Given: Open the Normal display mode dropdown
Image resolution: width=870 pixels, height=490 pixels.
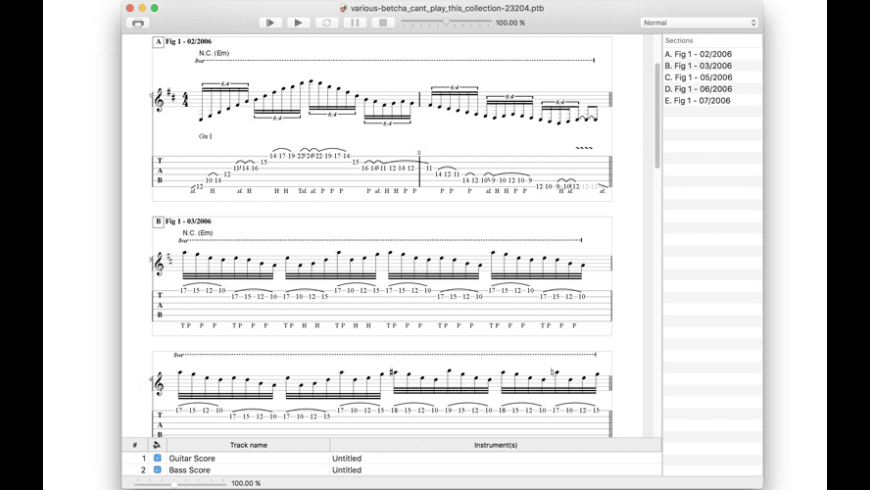Looking at the screenshot, I should click(x=699, y=23).
